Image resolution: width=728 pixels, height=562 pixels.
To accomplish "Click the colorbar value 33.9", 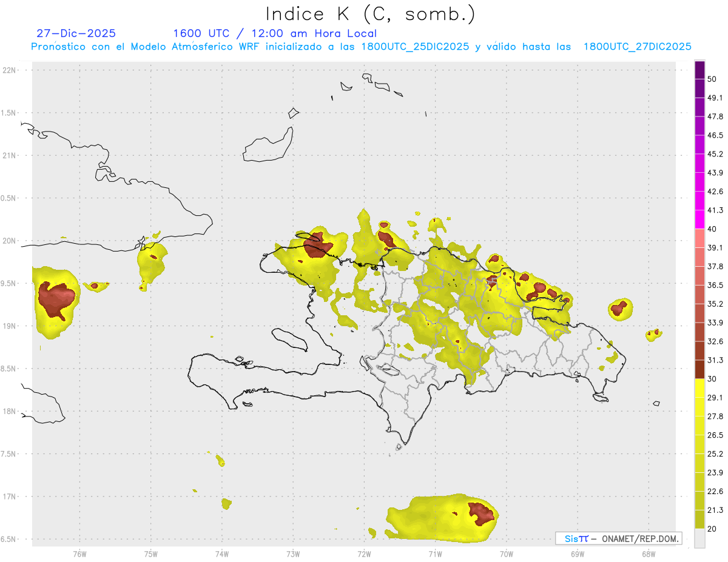I will tap(715, 323).
